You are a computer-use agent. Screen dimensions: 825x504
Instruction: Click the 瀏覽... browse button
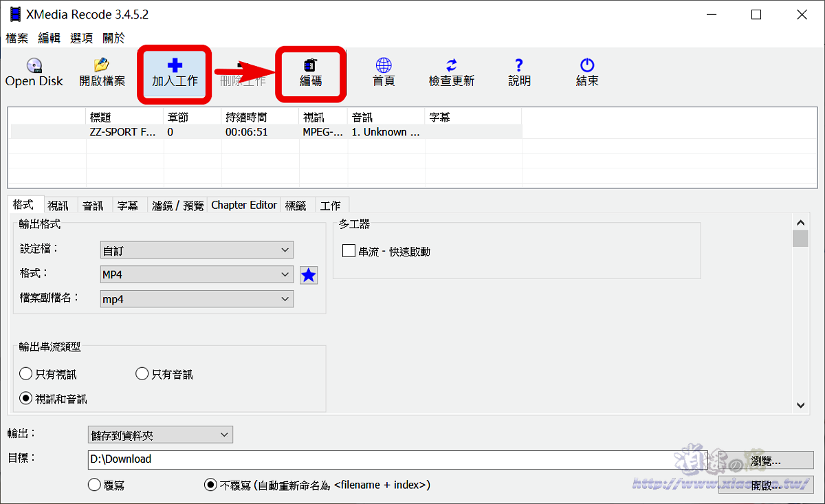[766, 460]
